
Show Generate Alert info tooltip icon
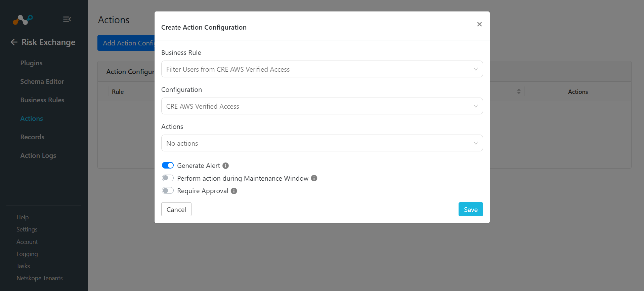226,166
